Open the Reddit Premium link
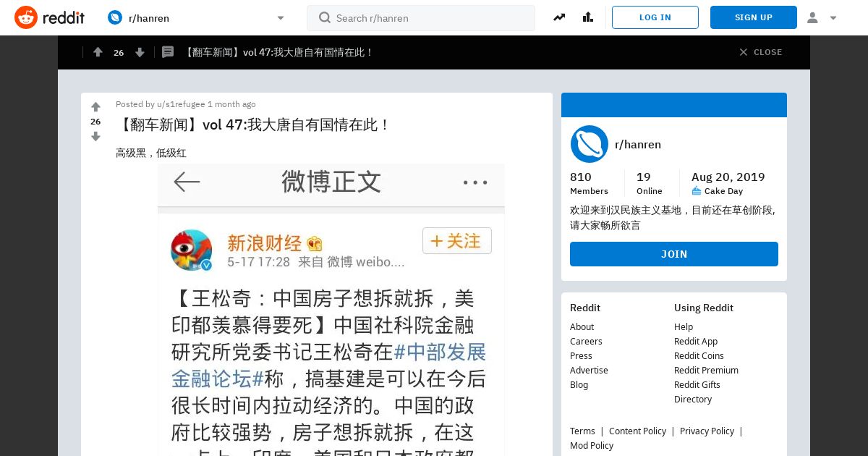Viewport: 868px width, 456px height. [706, 370]
